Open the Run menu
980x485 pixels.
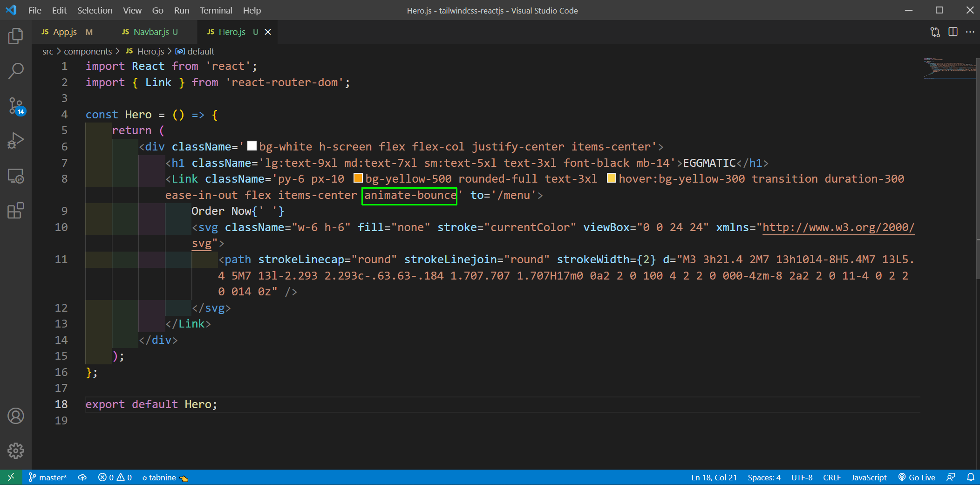tap(182, 10)
